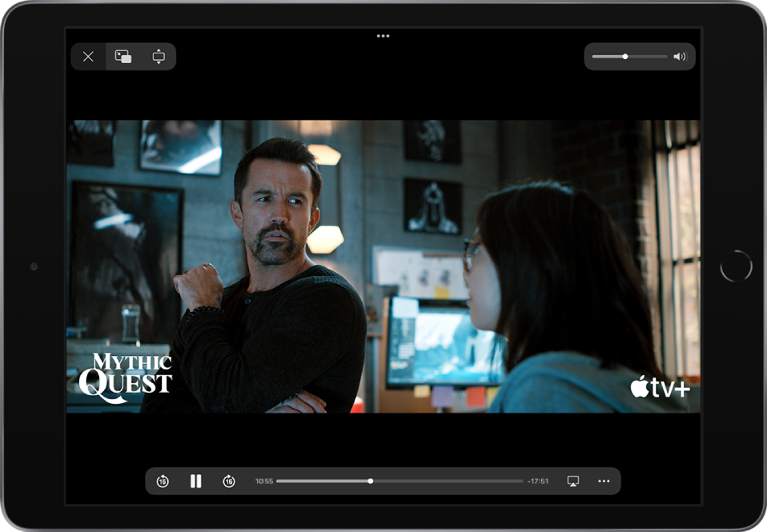Viewport: 767px width, 532px height.
Task: Mute using the speaker icon
Action: (680, 57)
